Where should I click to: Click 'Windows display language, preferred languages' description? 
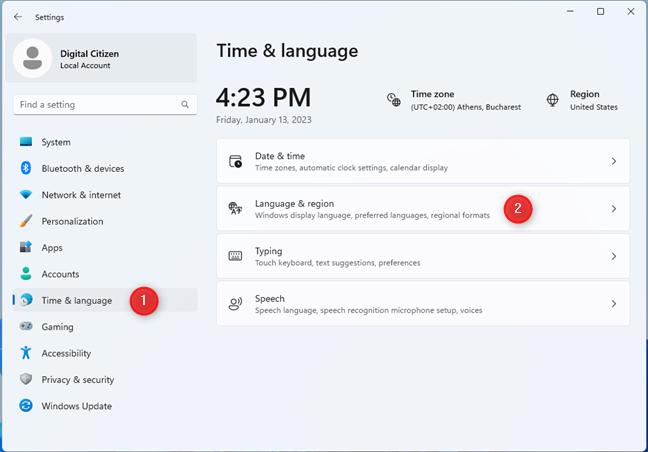[x=372, y=215]
